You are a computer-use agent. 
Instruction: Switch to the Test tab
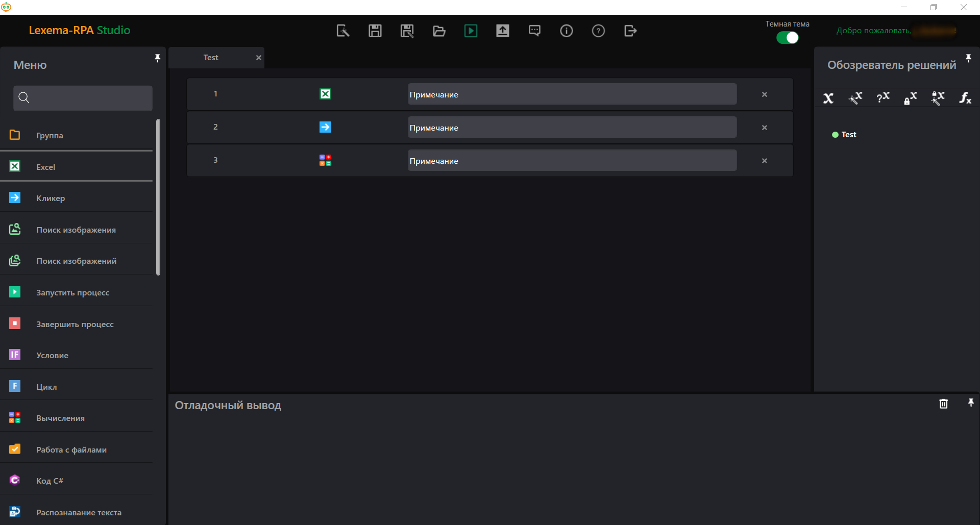tap(211, 58)
